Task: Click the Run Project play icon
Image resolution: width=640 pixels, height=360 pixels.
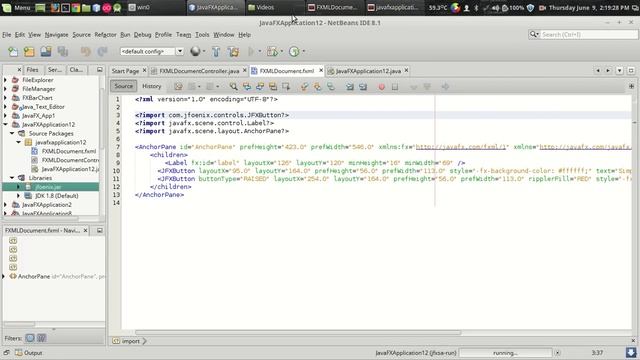Action: pyautogui.click(x=251, y=51)
